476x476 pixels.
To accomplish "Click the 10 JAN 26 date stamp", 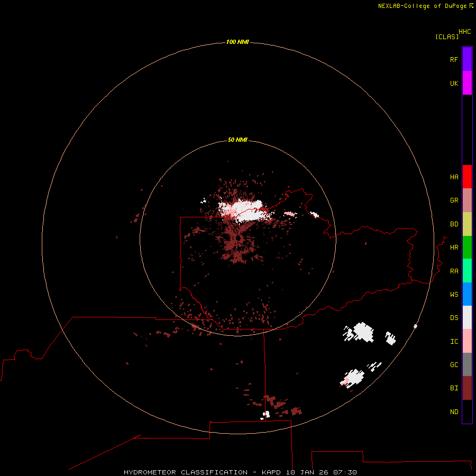I will pyautogui.click(x=308, y=472).
